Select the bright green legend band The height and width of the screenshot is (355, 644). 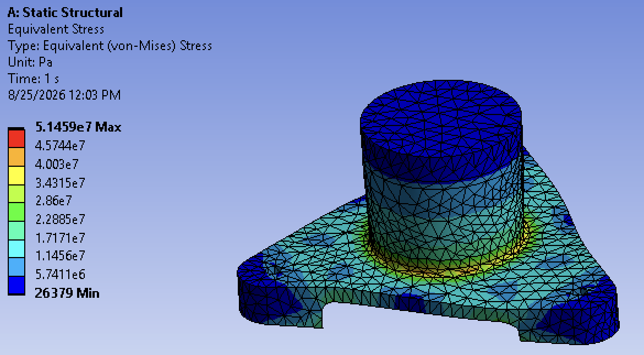17,212
